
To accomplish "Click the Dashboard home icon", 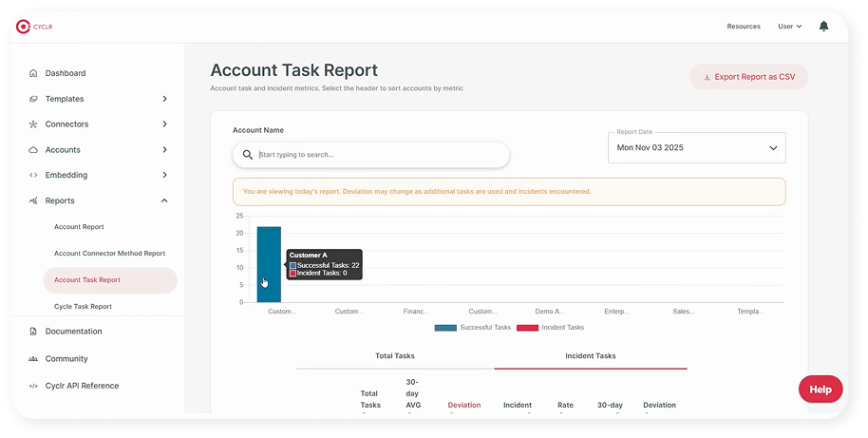I will [x=33, y=73].
